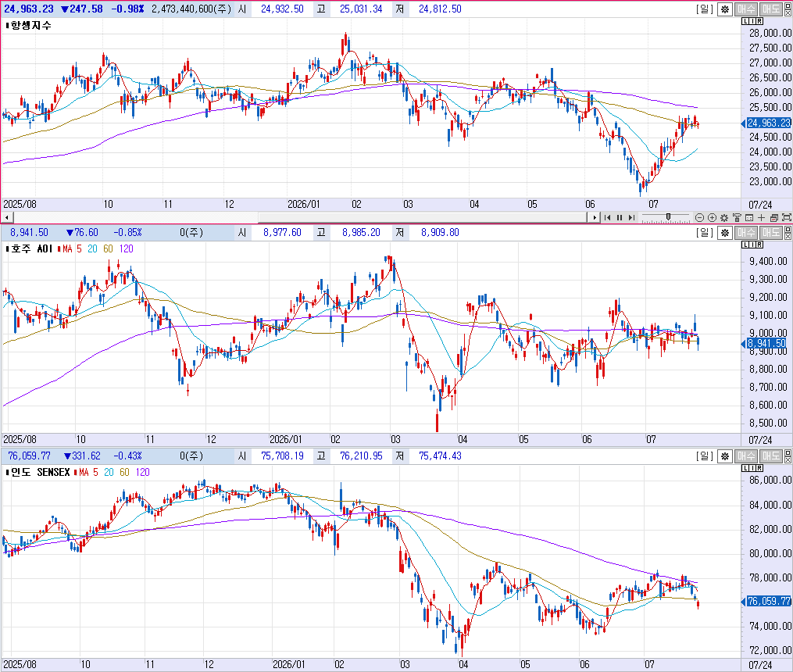Select the MA 20 legend on SENSEX chart
This screenshot has height=672, width=793.
tap(109, 472)
